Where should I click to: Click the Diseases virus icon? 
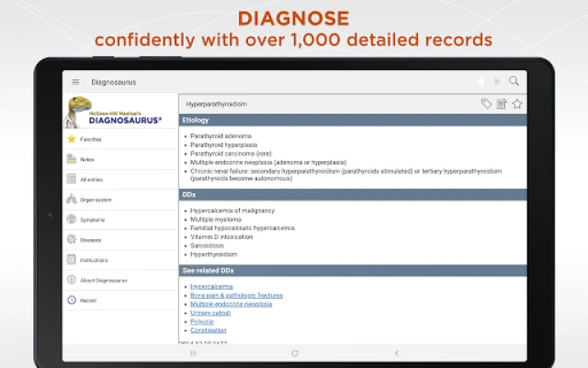[72, 239]
